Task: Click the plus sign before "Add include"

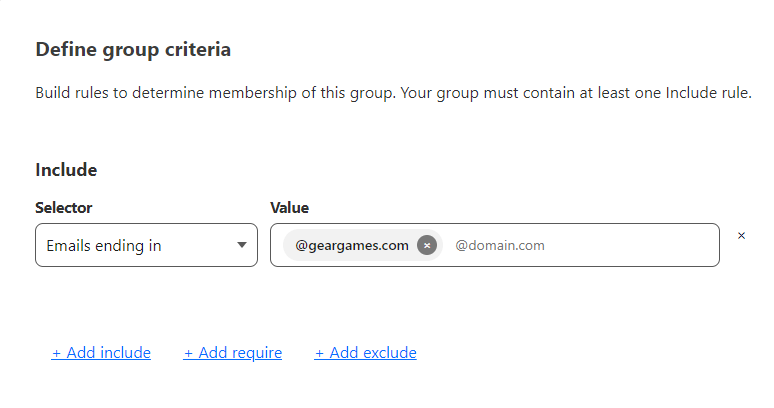Action: (57, 353)
